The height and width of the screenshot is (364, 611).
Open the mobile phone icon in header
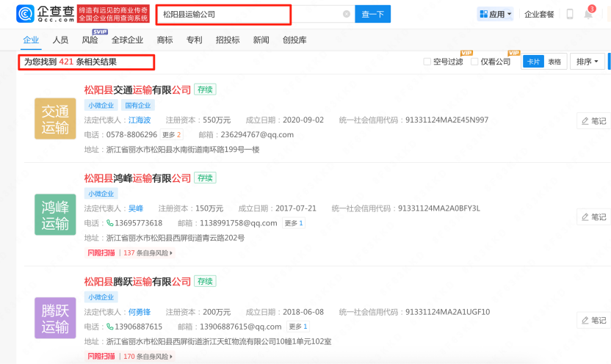click(x=570, y=14)
